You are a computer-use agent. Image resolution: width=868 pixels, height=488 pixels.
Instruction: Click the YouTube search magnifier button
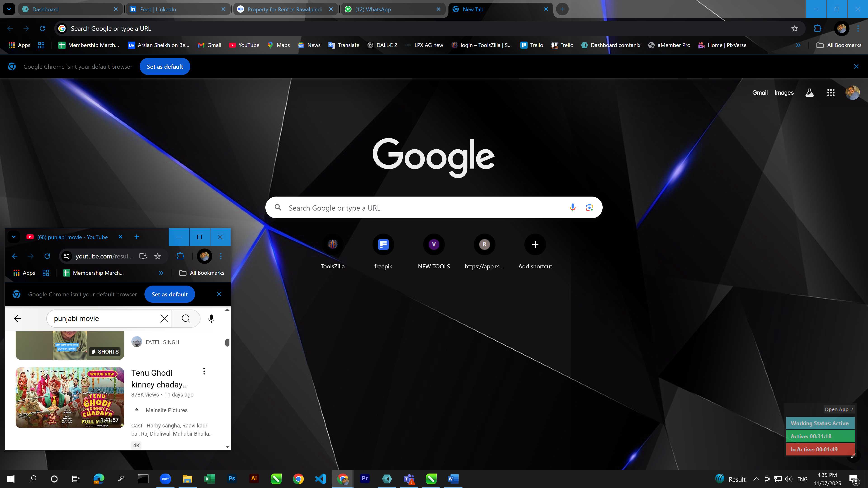[x=186, y=319]
